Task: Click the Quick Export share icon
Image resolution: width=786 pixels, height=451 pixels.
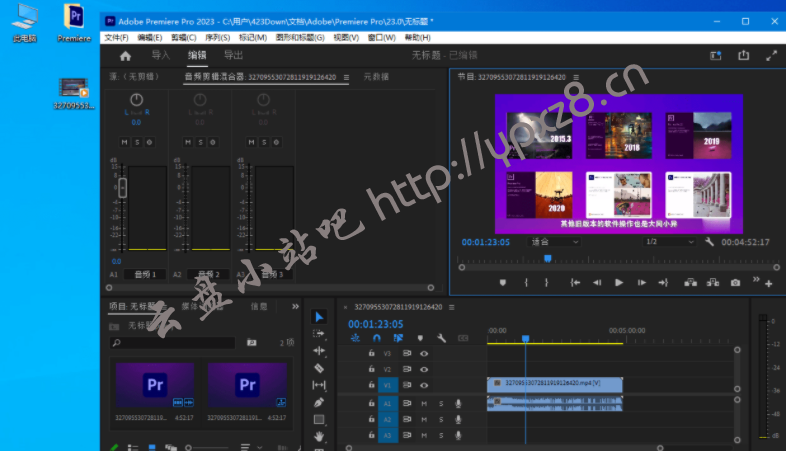Action: pyautogui.click(x=743, y=55)
